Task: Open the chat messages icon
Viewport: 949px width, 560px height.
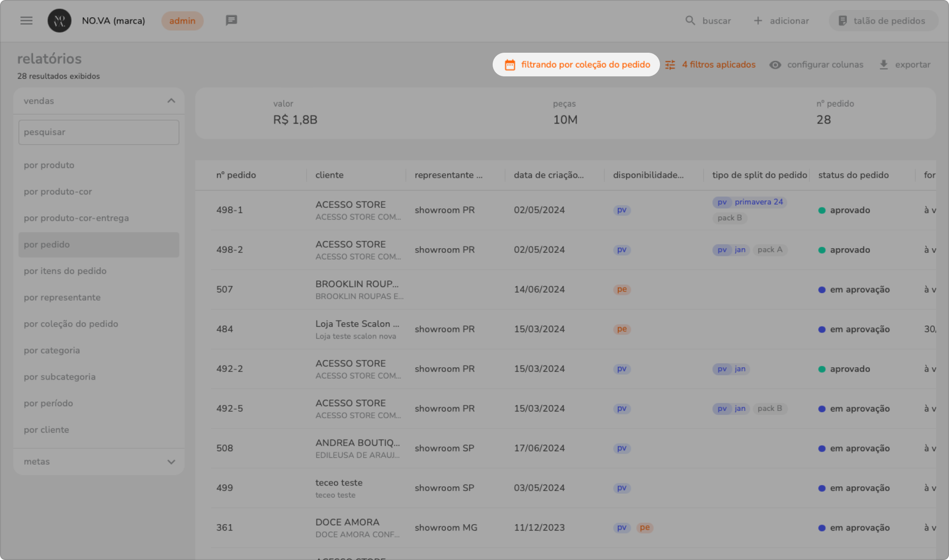Action: point(231,20)
